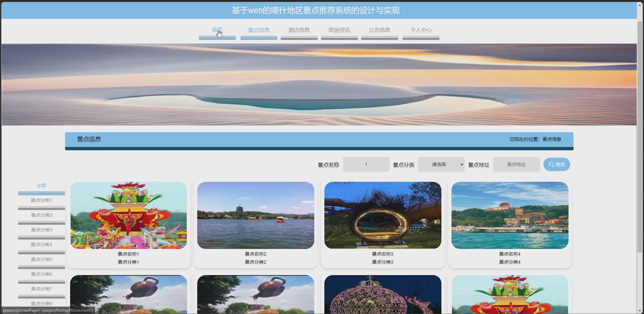The width and height of the screenshot is (644, 314).
Task: Open the purple lantern ball photo
Action: coord(383,295)
